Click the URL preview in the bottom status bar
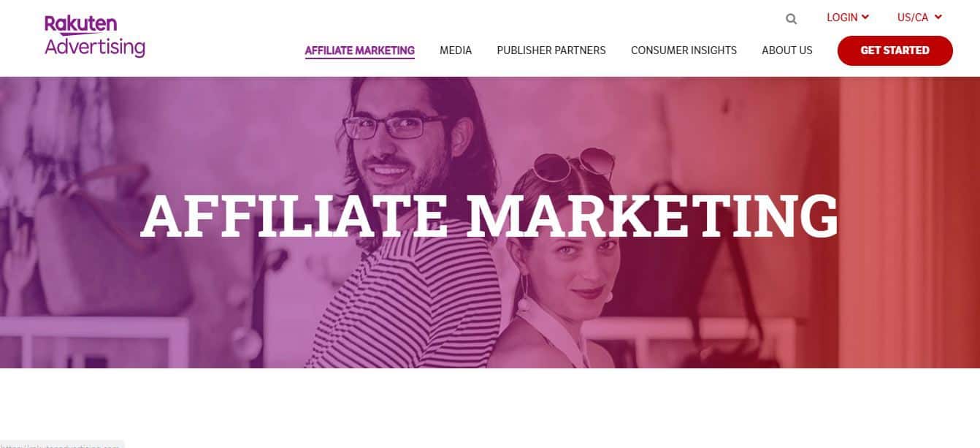 [62, 444]
